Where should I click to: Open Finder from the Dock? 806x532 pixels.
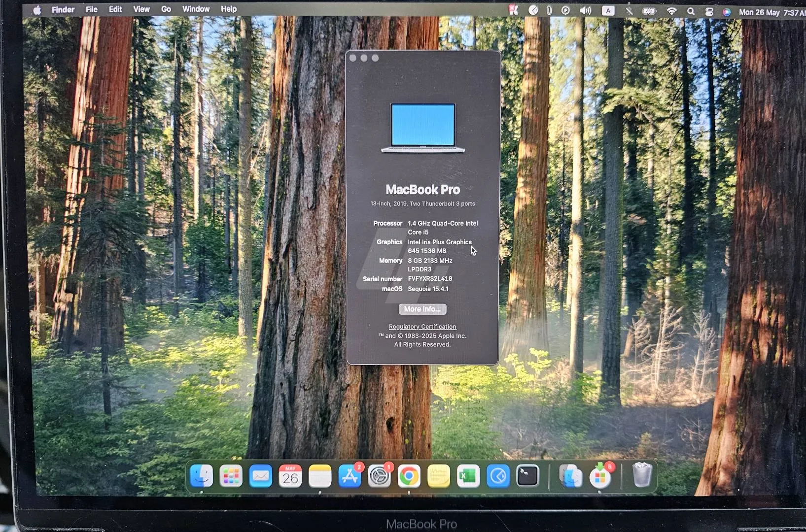201,476
